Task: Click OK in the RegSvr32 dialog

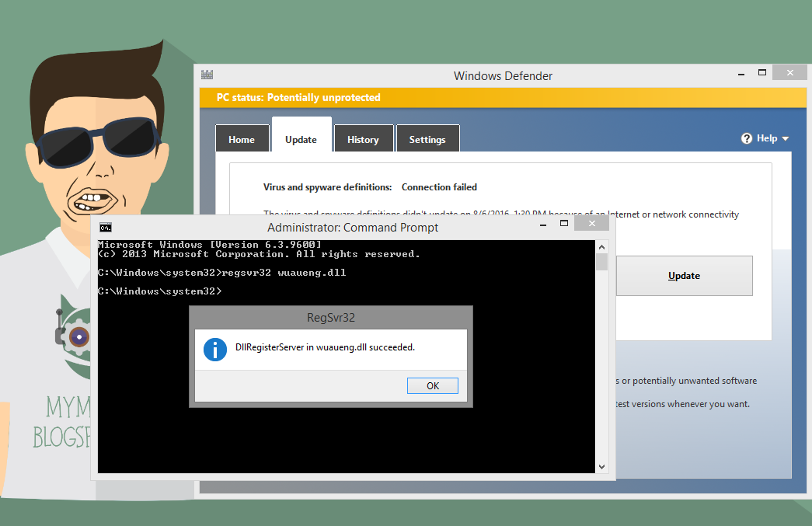Action: tap(432, 385)
